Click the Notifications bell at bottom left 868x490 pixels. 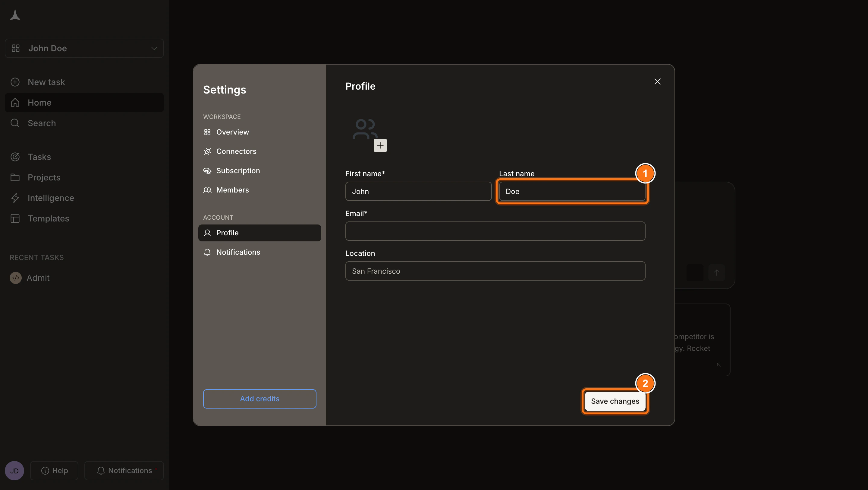[101, 470]
